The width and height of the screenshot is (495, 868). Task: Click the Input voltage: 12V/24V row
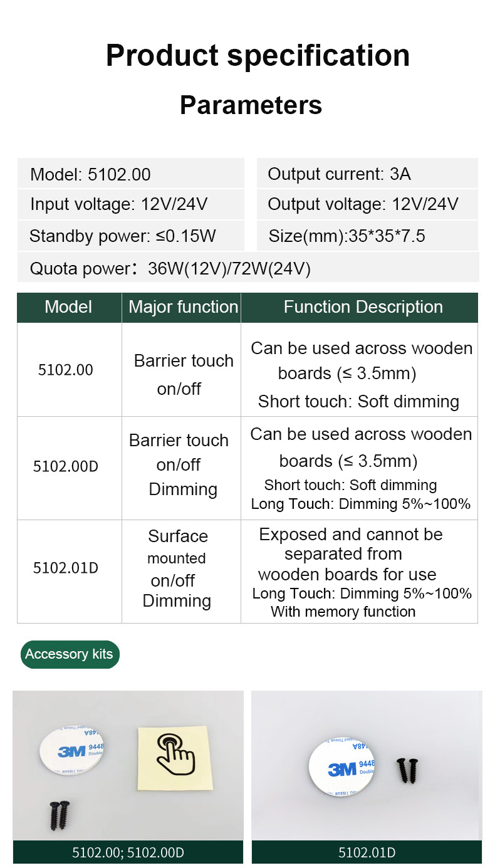[x=130, y=204]
